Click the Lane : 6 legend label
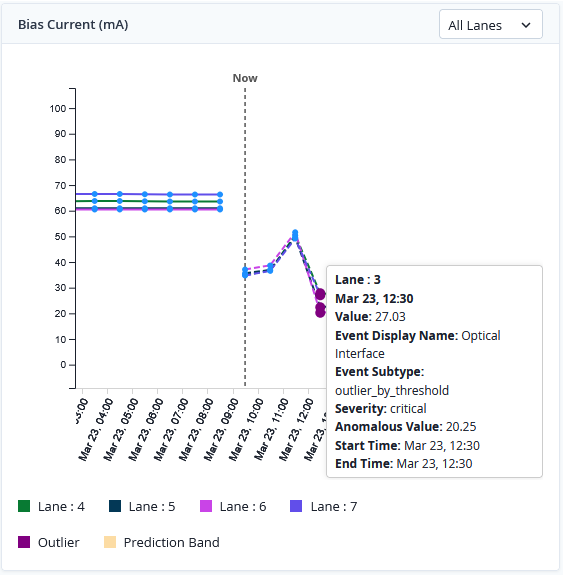Viewport: 563px width, 575px height. coord(243,506)
